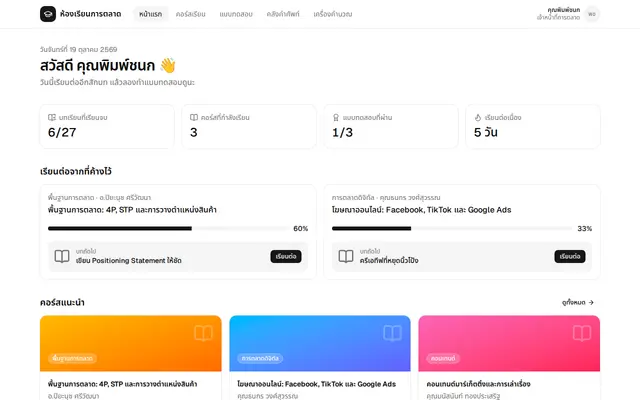This screenshot has width=640, height=400.
Task: Open recommended course title คอนเทนต์มาร์เก็ตติ้งและการเล่าเรื่อง
Action: click(478, 384)
